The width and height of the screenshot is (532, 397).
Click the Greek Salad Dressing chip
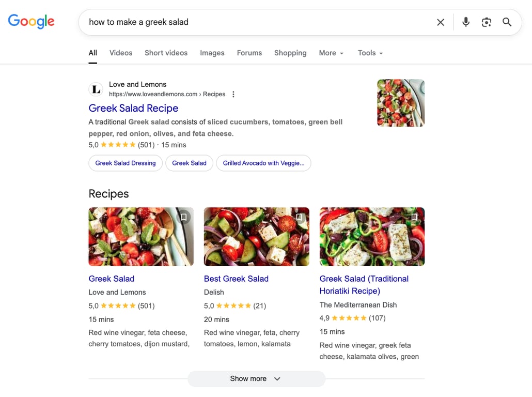click(x=125, y=163)
